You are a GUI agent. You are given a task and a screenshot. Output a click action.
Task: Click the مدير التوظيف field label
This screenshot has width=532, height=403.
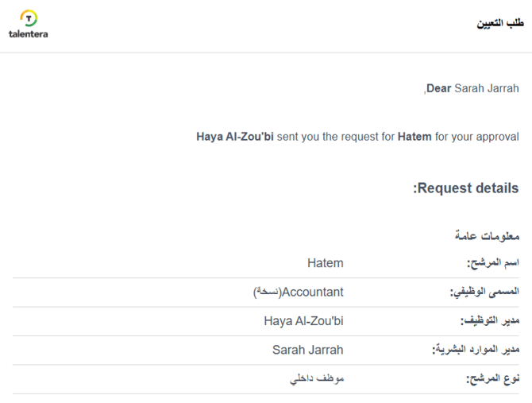click(x=490, y=321)
